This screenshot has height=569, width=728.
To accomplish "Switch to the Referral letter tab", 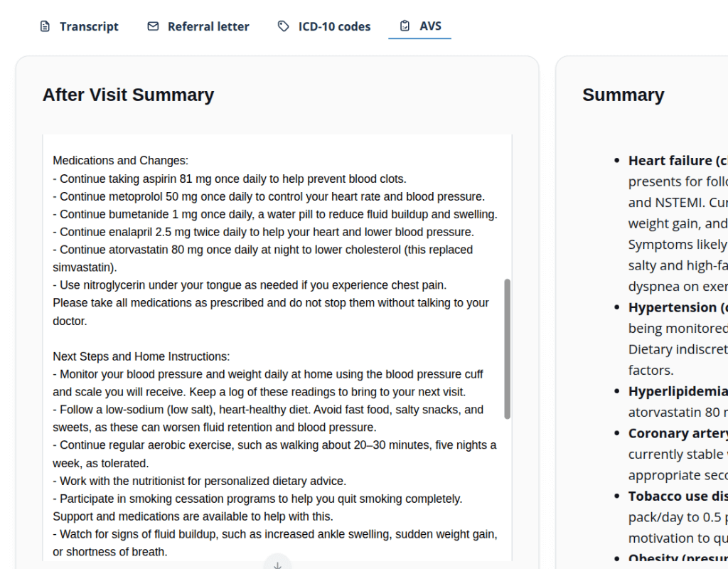I will (208, 27).
